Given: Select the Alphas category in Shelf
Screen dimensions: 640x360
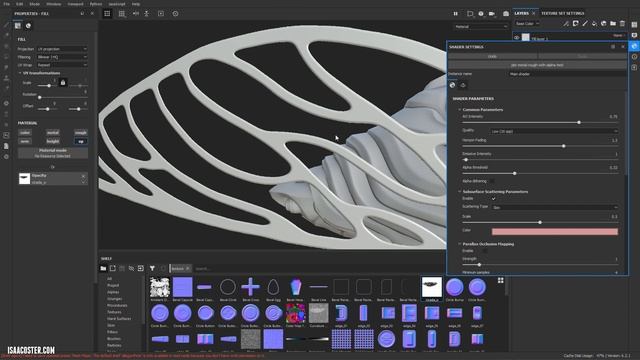Looking at the screenshot, I should coord(113,292).
